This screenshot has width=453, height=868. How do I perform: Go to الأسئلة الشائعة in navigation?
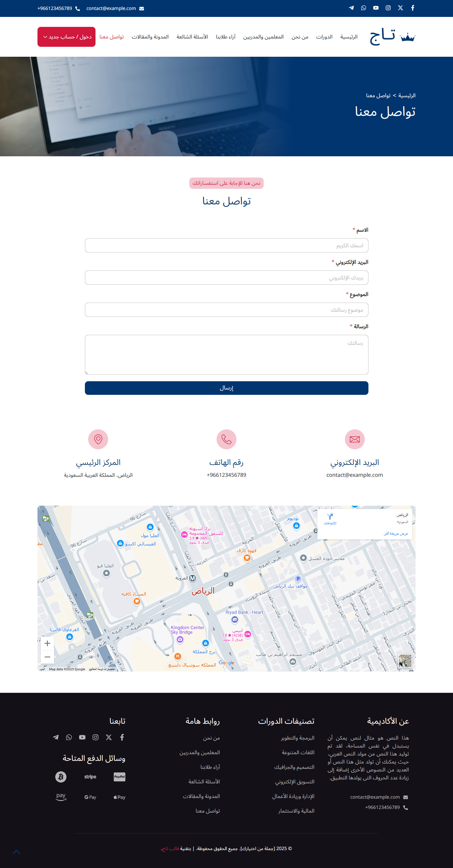192,37
